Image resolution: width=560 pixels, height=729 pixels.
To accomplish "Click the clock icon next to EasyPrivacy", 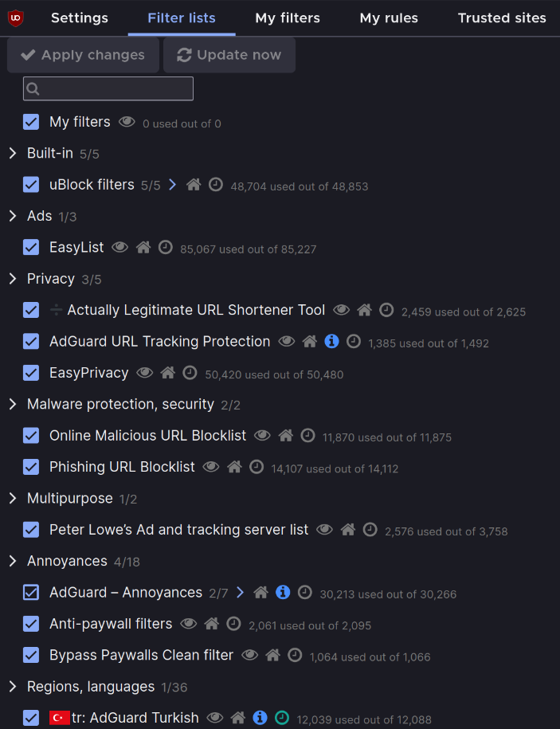I will [190, 373].
